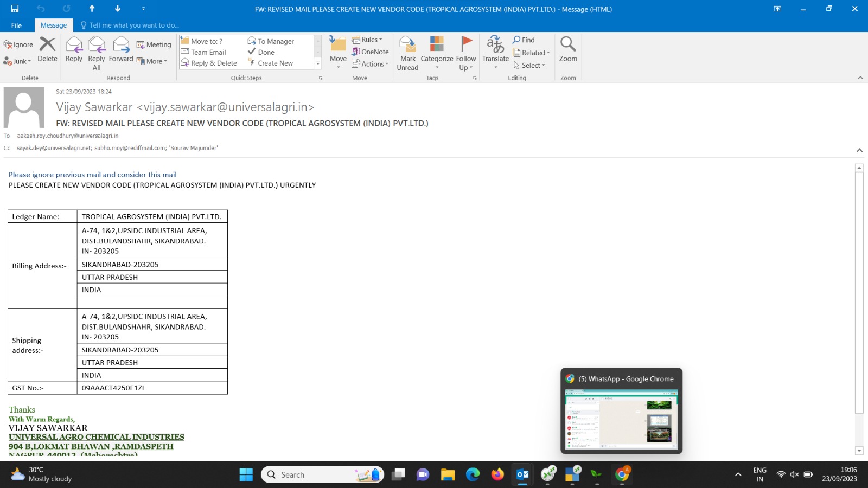
Task: Open the Junk dropdown menu
Action: coord(17,61)
